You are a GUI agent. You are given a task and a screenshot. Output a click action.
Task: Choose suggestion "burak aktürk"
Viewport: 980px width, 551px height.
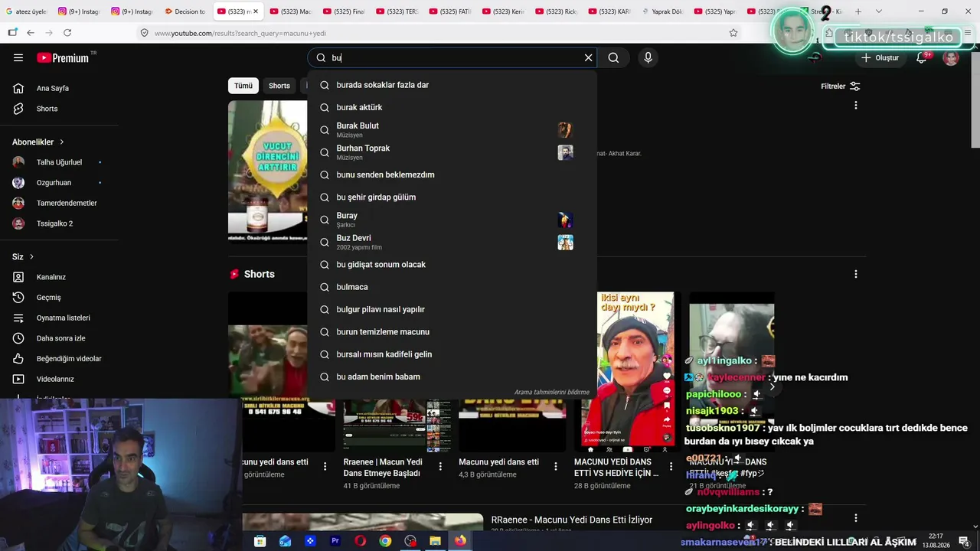[x=452, y=107]
